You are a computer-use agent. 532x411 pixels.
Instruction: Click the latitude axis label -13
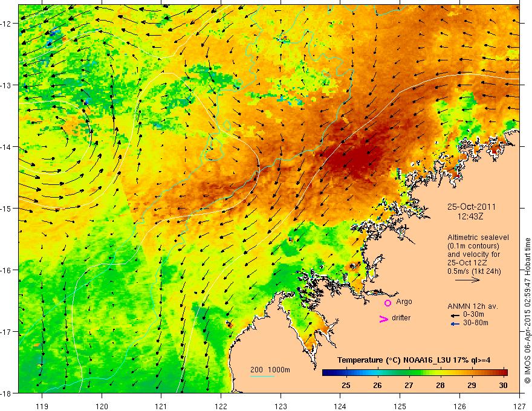tap(7, 85)
